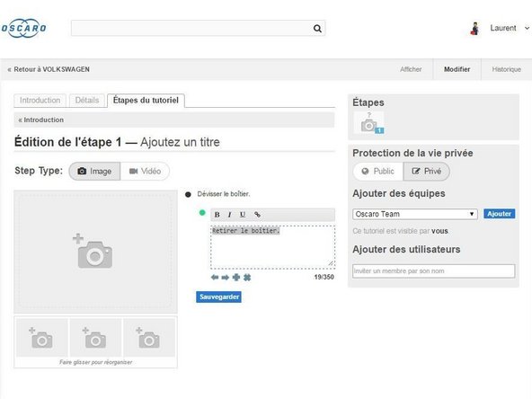The image size is (532, 399).
Task: Toggle bold formatting
Action: click(x=217, y=215)
